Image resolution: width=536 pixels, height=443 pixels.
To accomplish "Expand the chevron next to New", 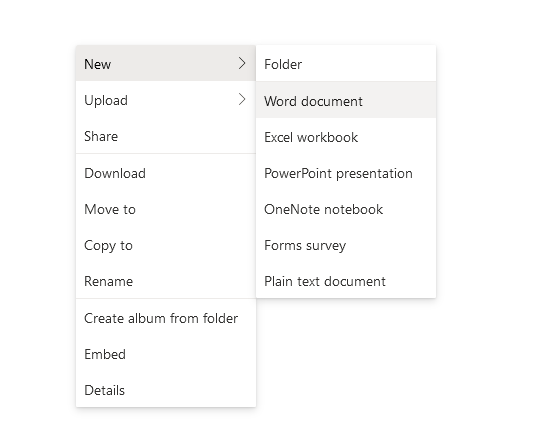I will pyautogui.click(x=242, y=63).
